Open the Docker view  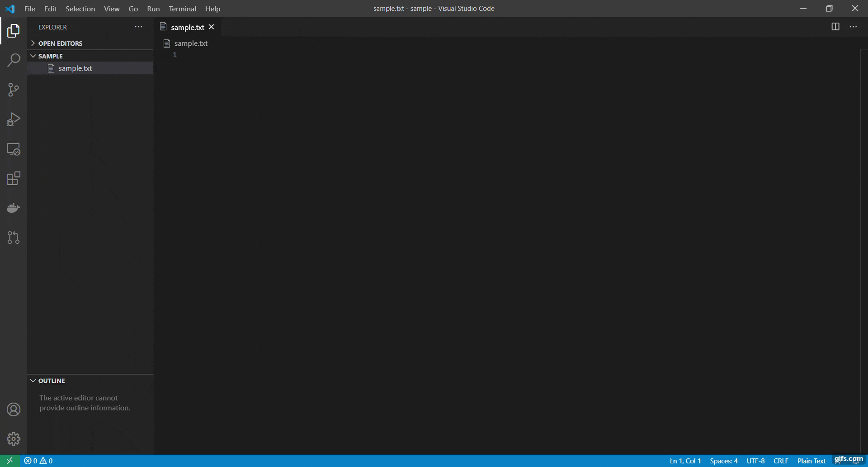coord(14,208)
